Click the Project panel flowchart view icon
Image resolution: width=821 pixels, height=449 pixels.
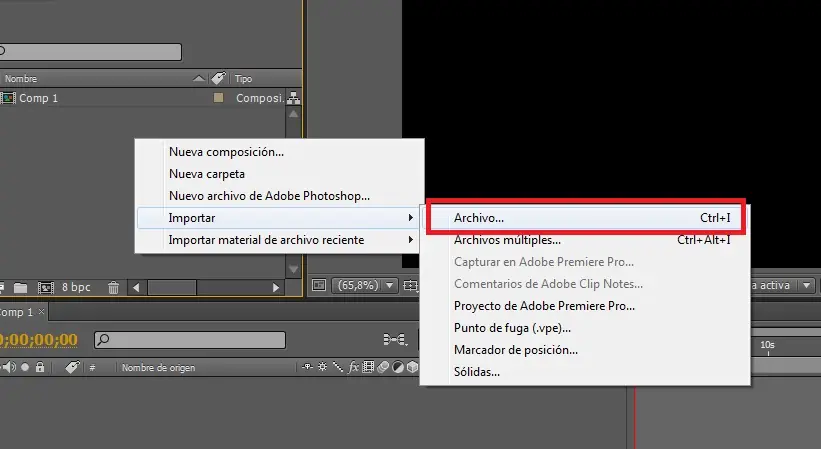pos(294,97)
